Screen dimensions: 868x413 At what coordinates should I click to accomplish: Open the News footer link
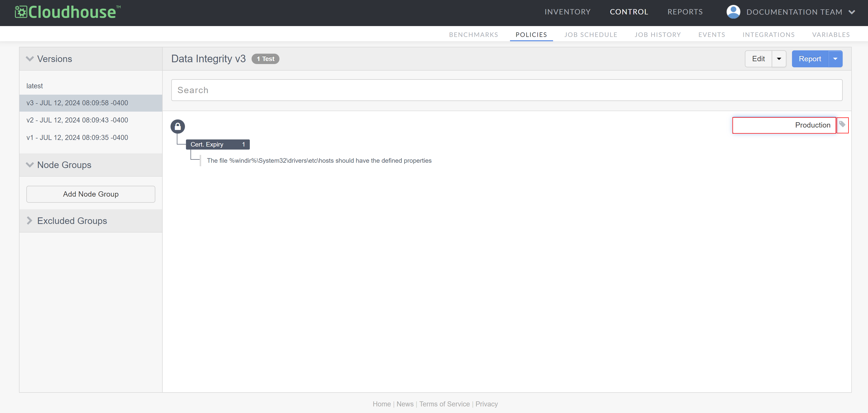(405, 404)
